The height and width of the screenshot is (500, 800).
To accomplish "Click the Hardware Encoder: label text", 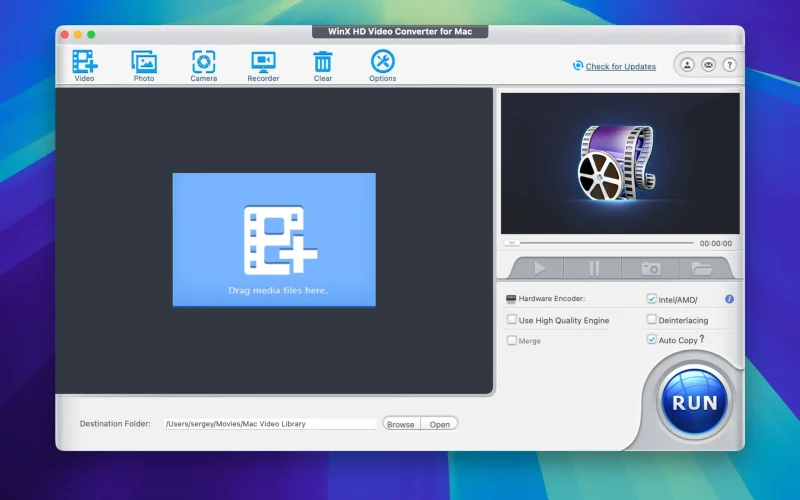I will (552, 298).
